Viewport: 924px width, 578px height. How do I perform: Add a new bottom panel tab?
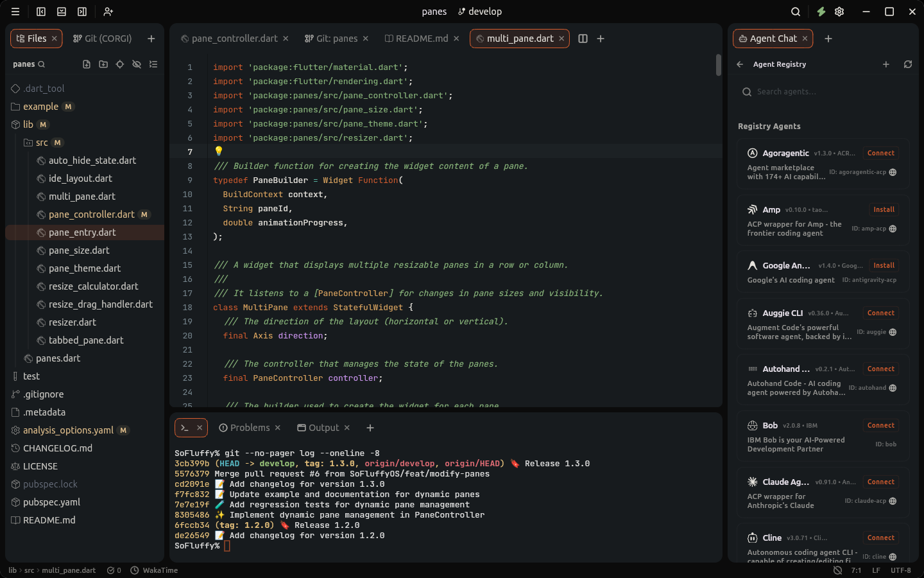pyautogui.click(x=370, y=428)
